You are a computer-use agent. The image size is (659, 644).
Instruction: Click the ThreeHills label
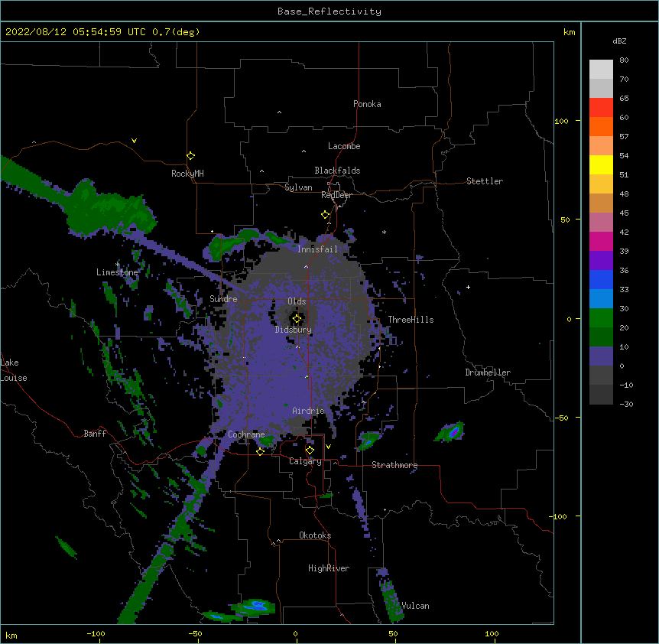[x=411, y=320]
